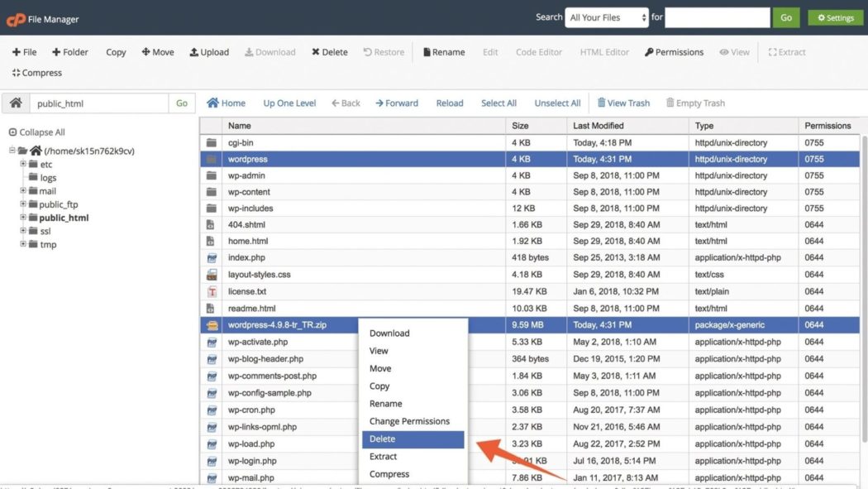Go to Home in navigation bar
The image size is (868, 489).
[x=226, y=103]
